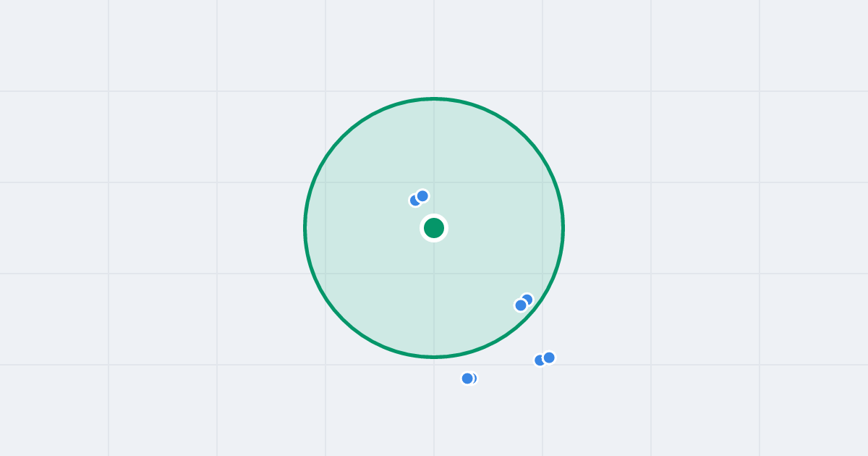Click the shaded area left of the center marker

pos(362,228)
